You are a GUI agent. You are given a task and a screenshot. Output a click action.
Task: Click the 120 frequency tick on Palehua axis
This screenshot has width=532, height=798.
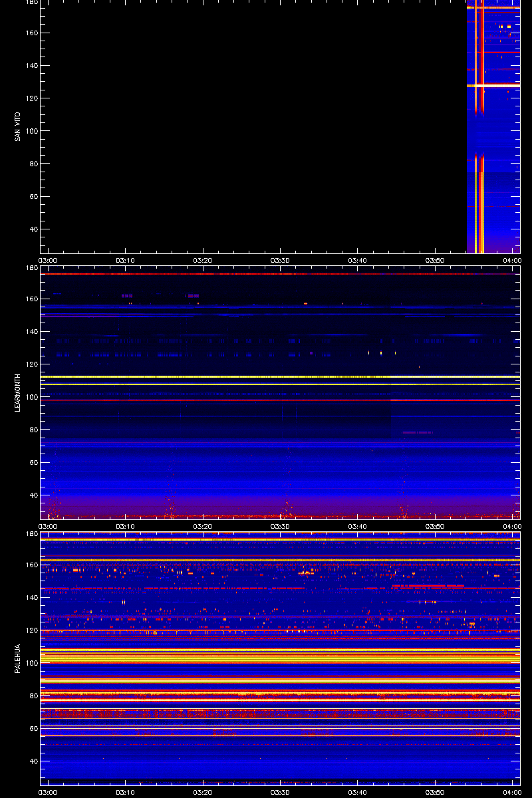click(31, 630)
